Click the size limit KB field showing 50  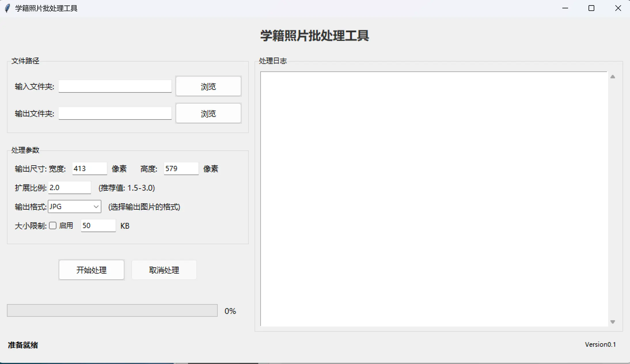click(98, 225)
